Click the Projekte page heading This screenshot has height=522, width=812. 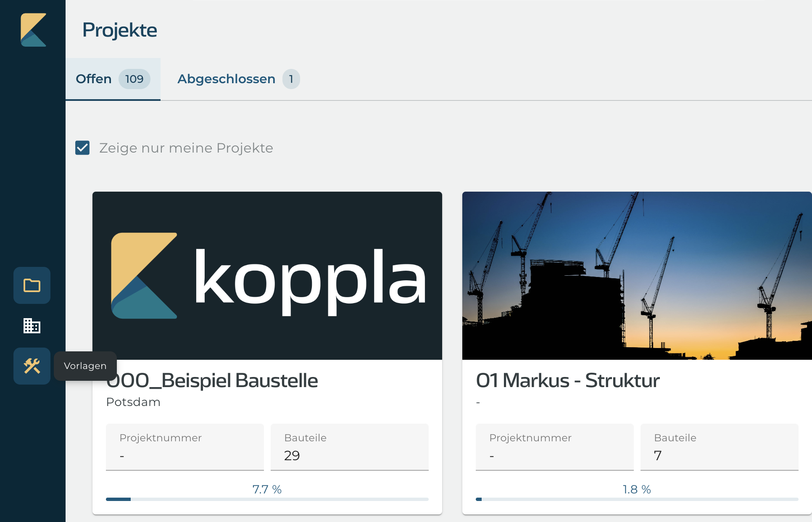click(x=120, y=30)
